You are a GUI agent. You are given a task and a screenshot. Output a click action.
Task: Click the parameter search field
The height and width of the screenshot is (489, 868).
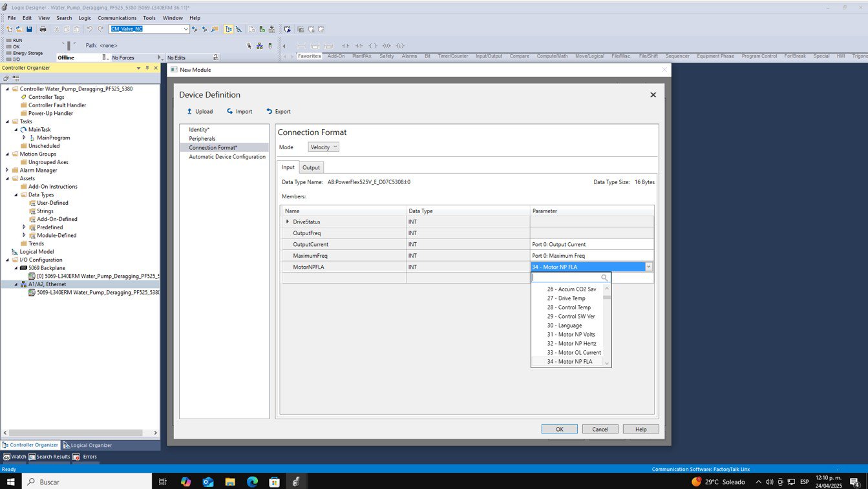(571, 278)
